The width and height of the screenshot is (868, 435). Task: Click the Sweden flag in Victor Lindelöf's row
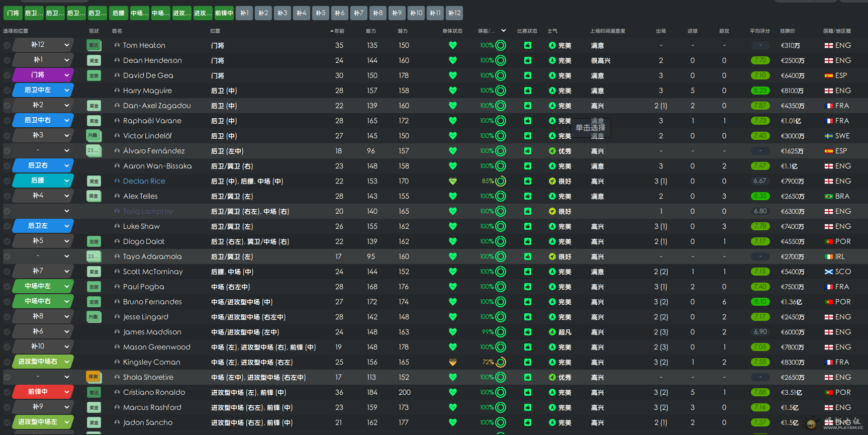(829, 136)
